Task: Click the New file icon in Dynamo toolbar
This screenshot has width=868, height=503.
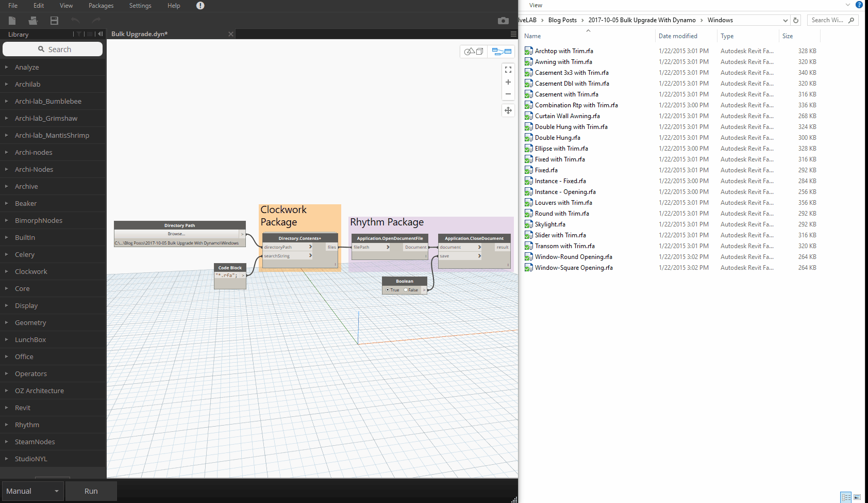Action: 12,21
